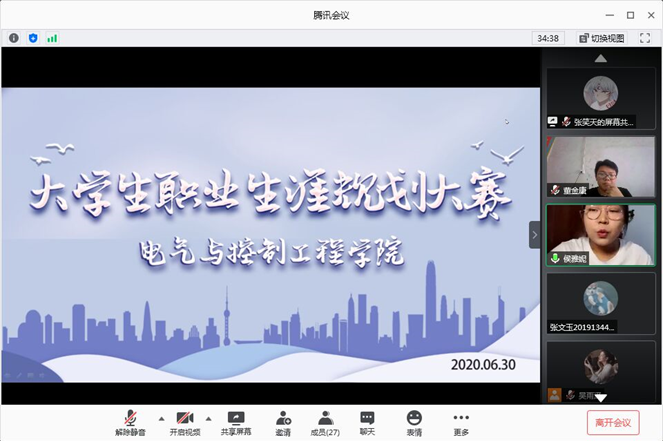Click the Switch View (切换视图) button
Viewport: 666px width, 441px height.
pyautogui.click(x=601, y=38)
